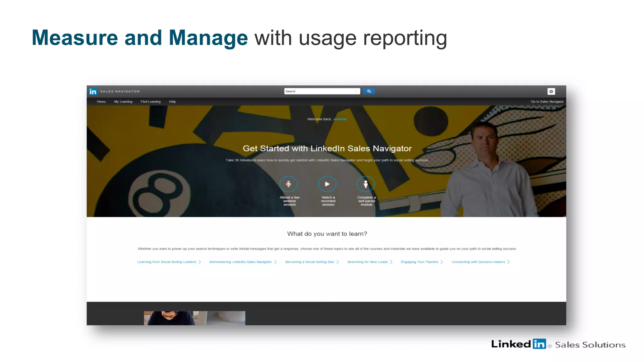The width and height of the screenshot is (644, 362).
Task: Click chevron after Becoming a Social Selling Star
Action: click(338, 262)
